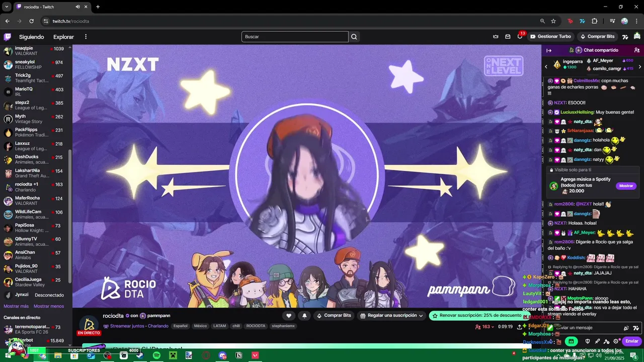Click the 7TV icon in Twitch header
Viewport: 644px width, 362px height.
coord(625,37)
